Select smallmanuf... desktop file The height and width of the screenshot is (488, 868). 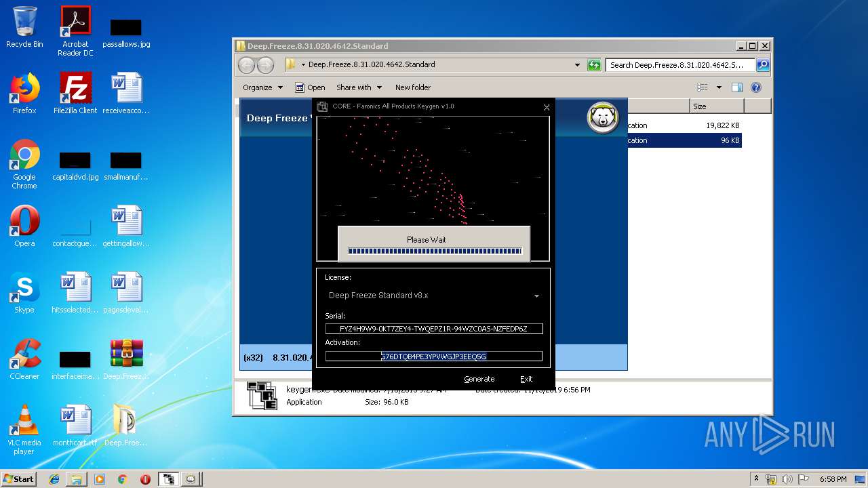[126, 166]
